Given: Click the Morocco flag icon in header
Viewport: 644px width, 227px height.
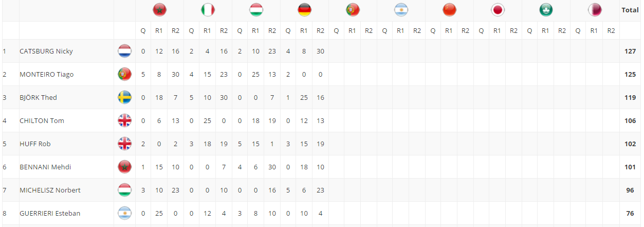Looking at the screenshot, I should tap(159, 10).
